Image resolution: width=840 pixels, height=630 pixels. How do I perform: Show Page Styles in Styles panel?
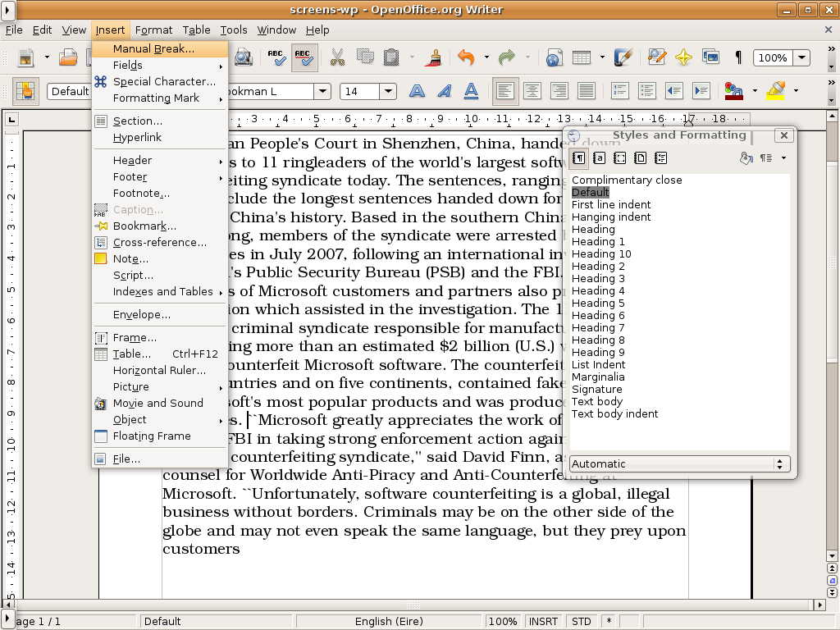(640, 158)
